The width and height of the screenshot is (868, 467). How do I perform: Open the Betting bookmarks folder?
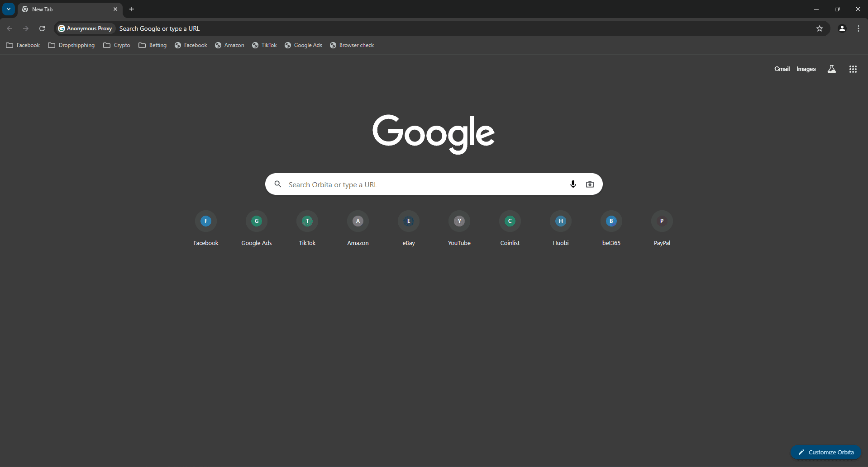153,45
